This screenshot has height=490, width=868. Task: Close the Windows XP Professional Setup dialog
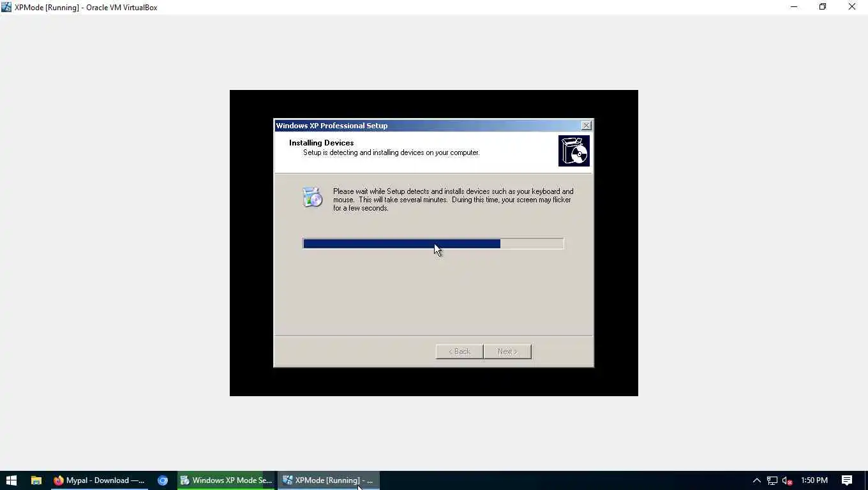586,126
